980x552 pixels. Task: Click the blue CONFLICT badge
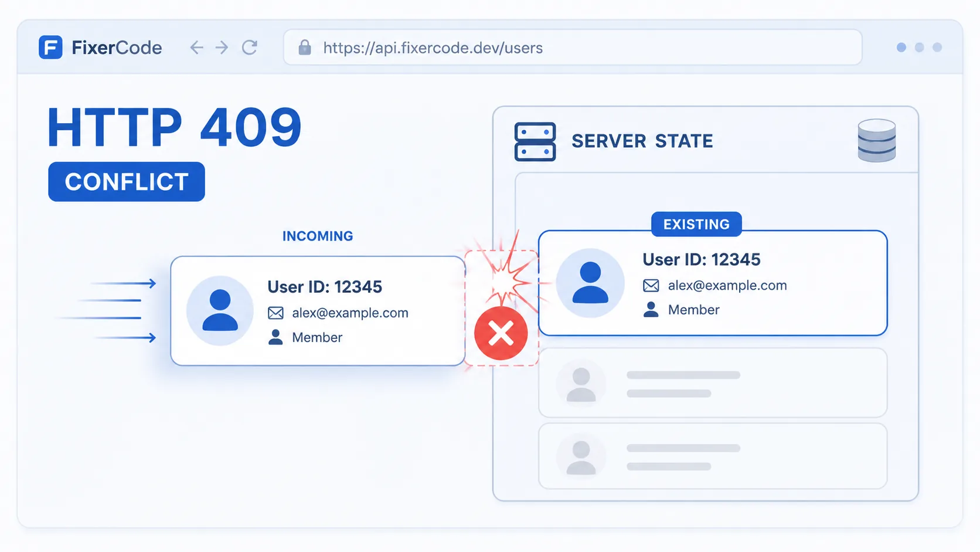tap(127, 182)
